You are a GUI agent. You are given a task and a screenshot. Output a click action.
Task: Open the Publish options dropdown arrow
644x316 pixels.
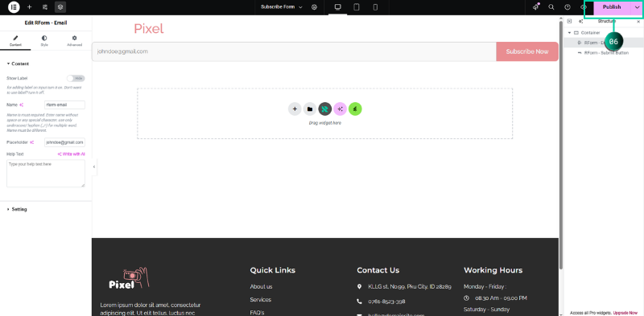click(637, 7)
